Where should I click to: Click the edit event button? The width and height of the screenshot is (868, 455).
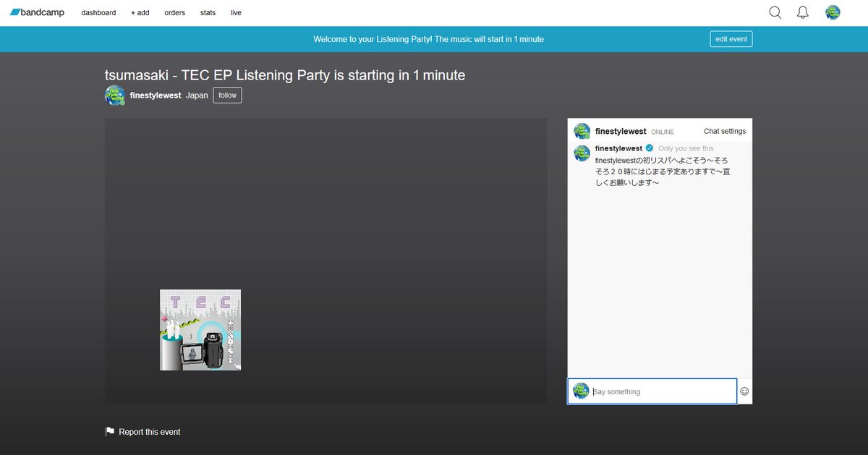[x=731, y=39]
